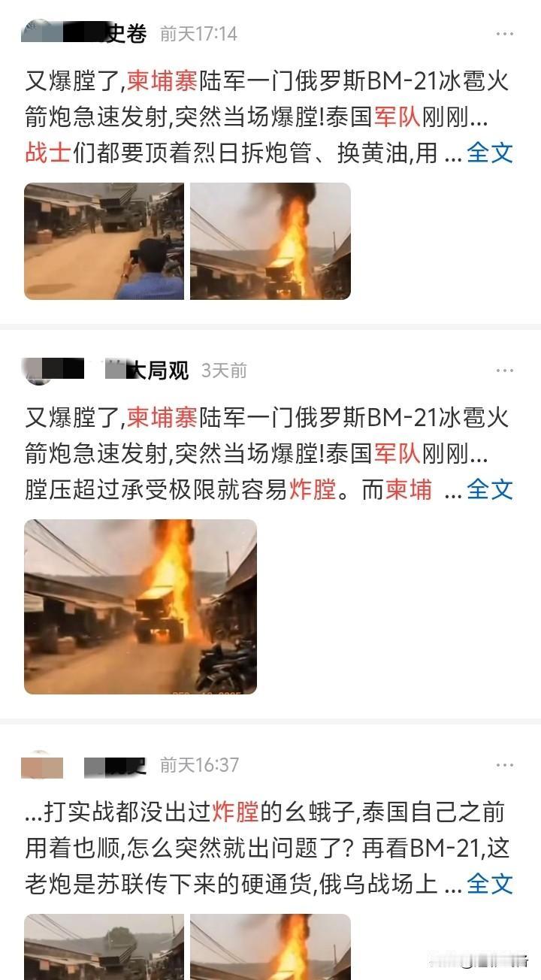Open more options on the 前天16:37 post
The image size is (541, 980).
[x=504, y=765]
